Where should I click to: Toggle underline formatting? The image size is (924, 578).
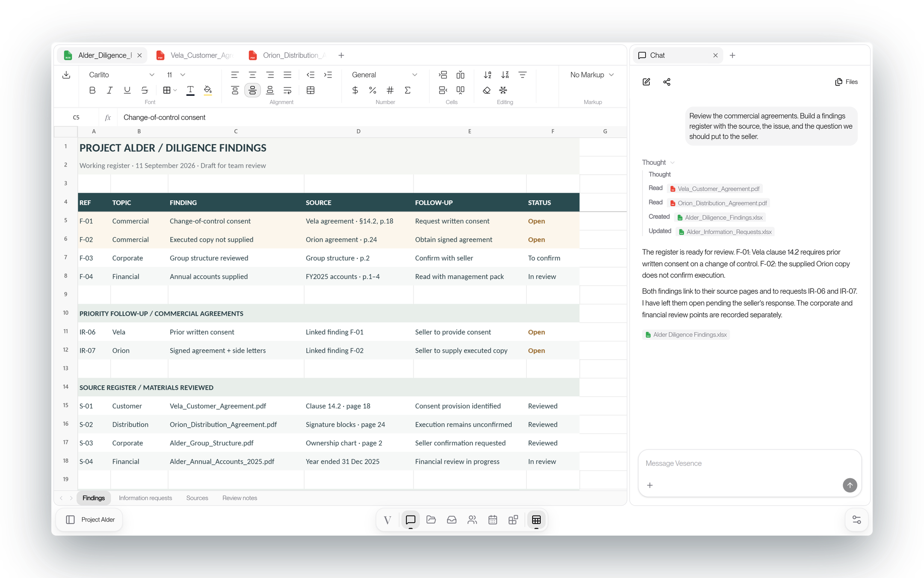tap(127, 90)
